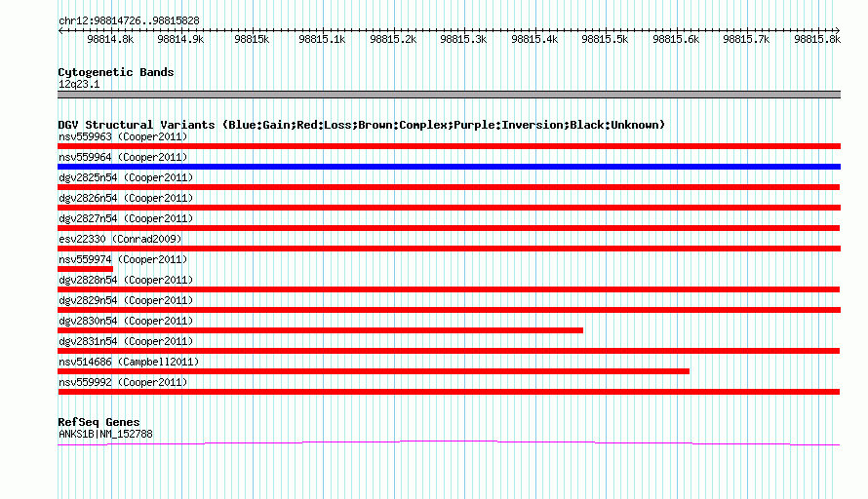Viewport: 868px width, 499px height.
Task: Select the red nsv559963 loss bar
Action: pyautogui.click(x=449, y=146)
